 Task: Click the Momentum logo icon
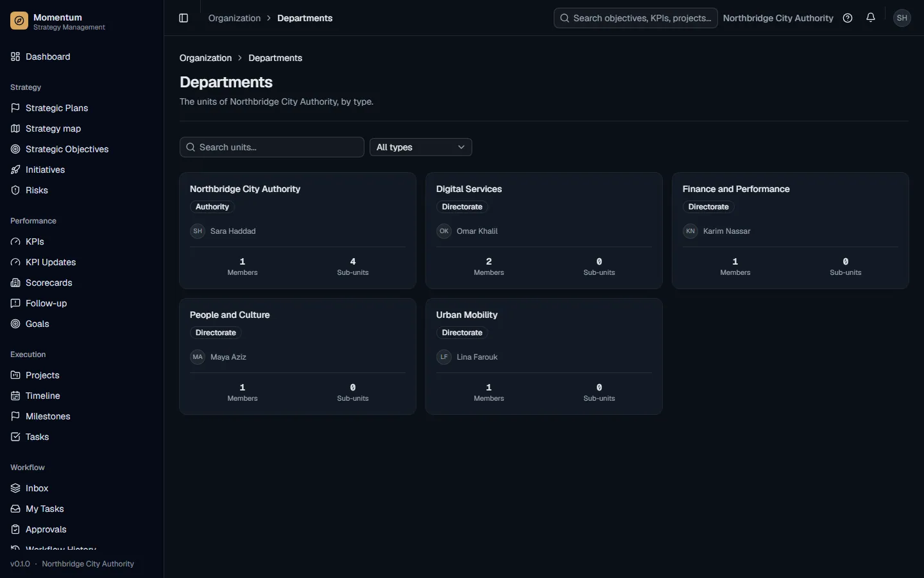click(19, 21)
